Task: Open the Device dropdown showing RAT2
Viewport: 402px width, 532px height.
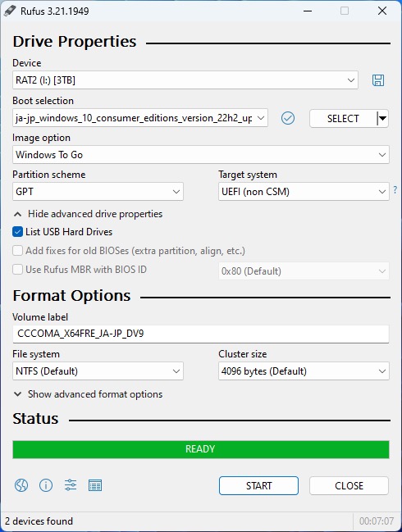Action: point(185,80)
